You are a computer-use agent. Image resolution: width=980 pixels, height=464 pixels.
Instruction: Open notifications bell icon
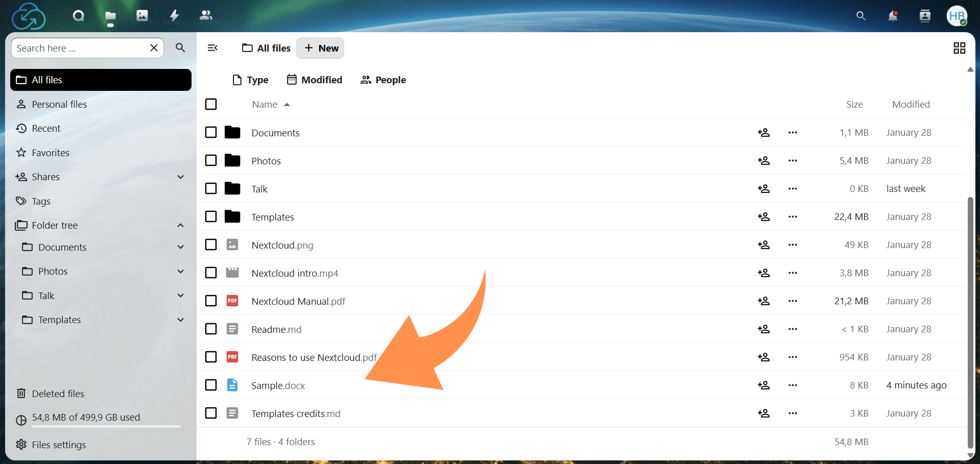click(x=893, y=16)
